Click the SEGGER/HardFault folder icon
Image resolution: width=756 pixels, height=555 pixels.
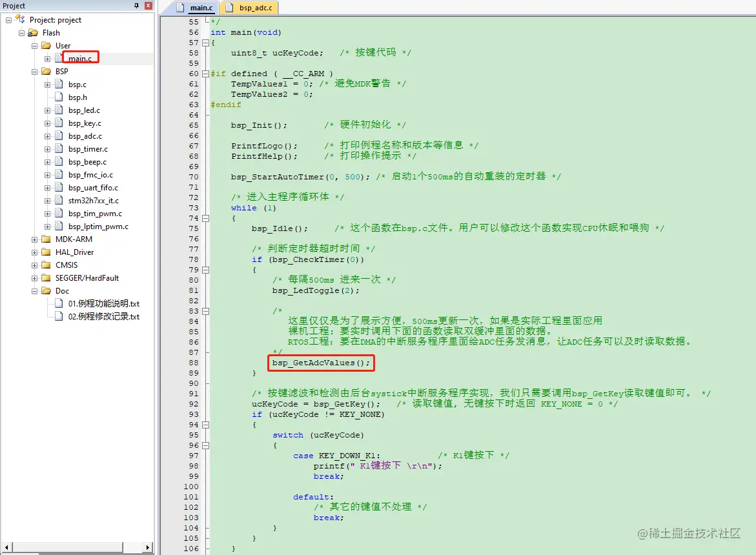pyautogui.click(x=46, y=278)
